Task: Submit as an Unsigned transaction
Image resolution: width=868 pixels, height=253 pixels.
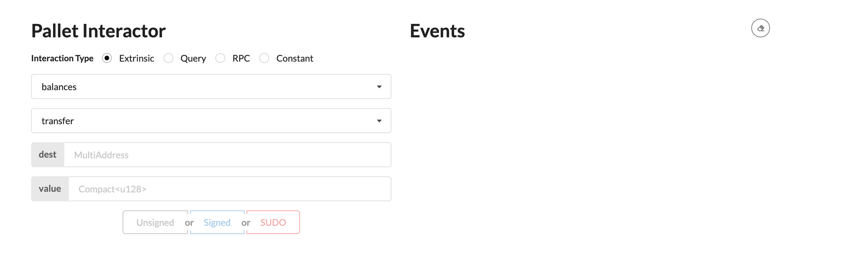Action: point(155,223)
